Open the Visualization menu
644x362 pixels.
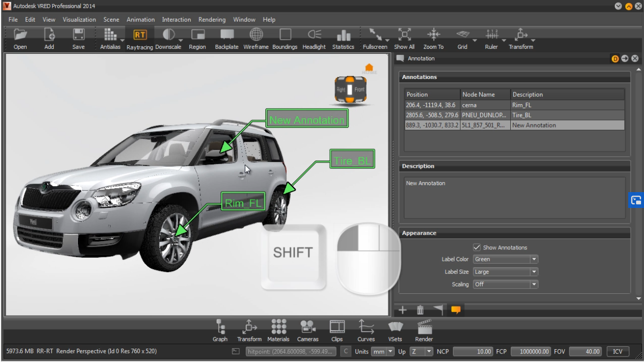(79, 20)
